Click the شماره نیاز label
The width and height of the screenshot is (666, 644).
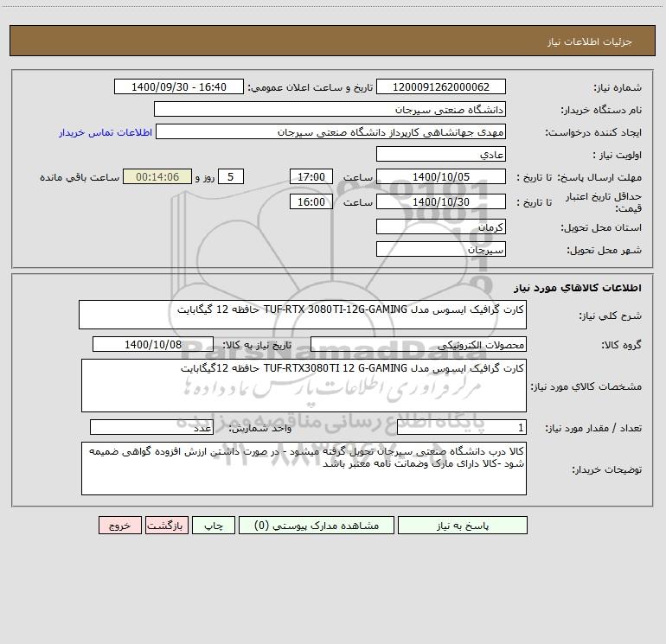618,88
